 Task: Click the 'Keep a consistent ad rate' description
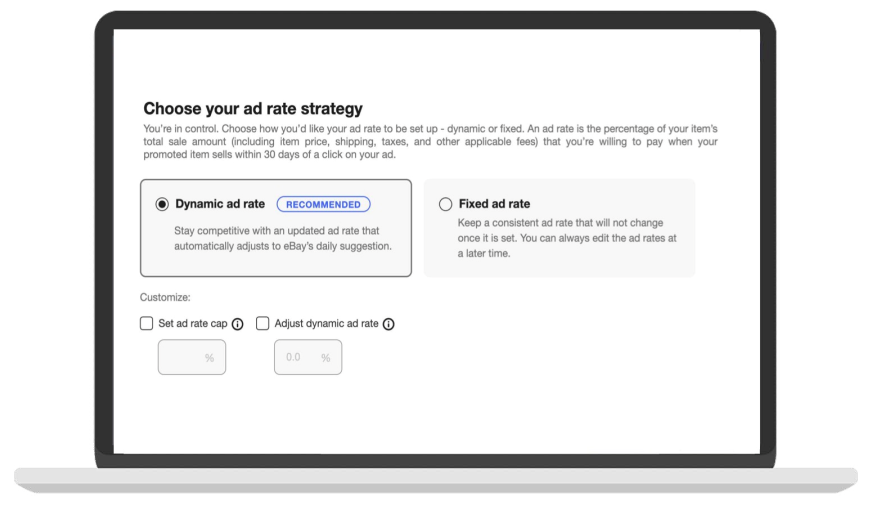click(559, 238)
